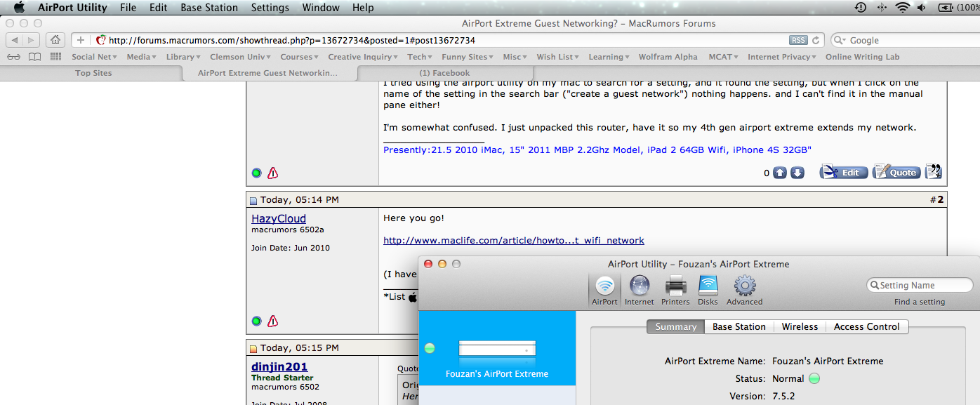Click HazyCloud's green online status indicator
This screenshot has width=980, height=405.
[256, 321]
